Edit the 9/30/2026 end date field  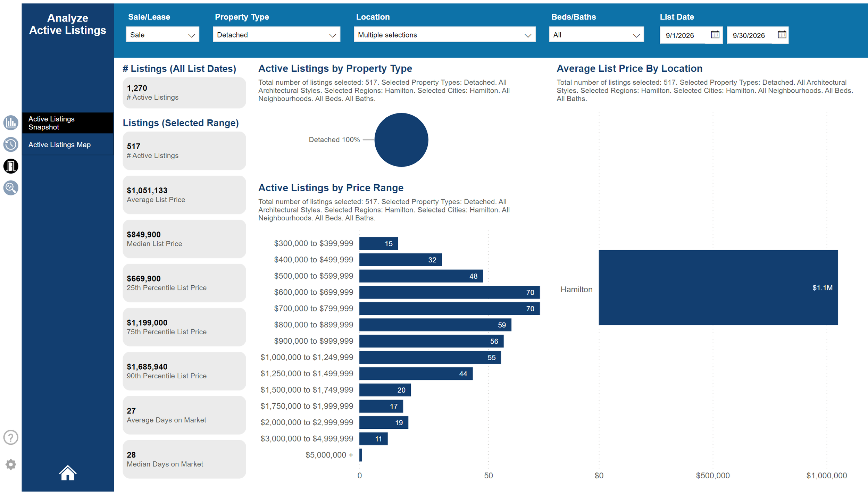749,35
